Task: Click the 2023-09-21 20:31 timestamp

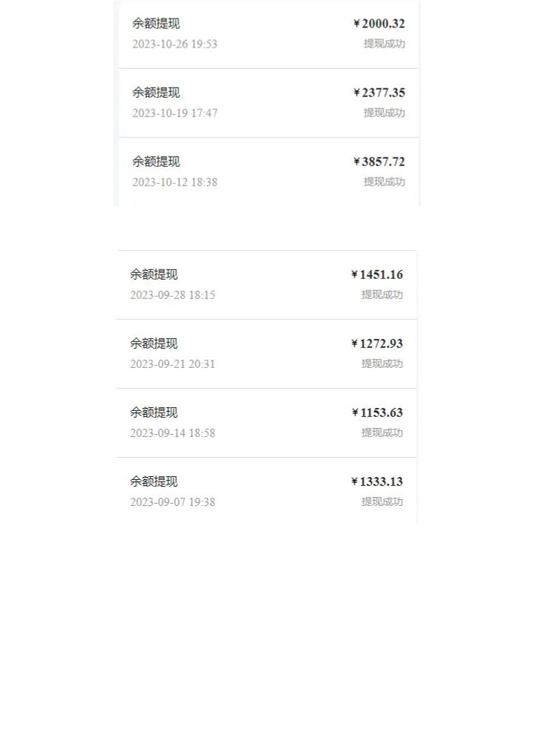Action: click(x=173, y=364)
